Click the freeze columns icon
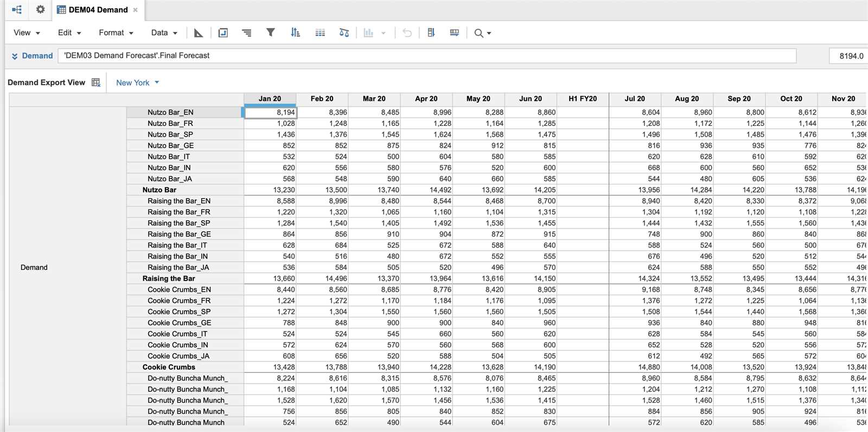 pyautogui.click(x=431, y=33)
